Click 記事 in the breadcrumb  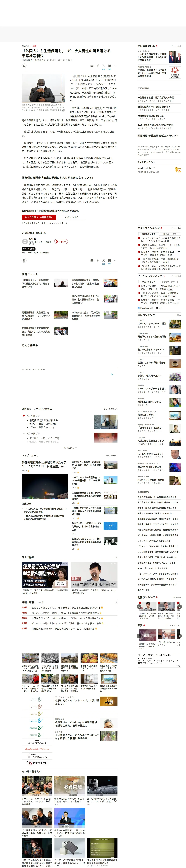(x=34, y=46)
